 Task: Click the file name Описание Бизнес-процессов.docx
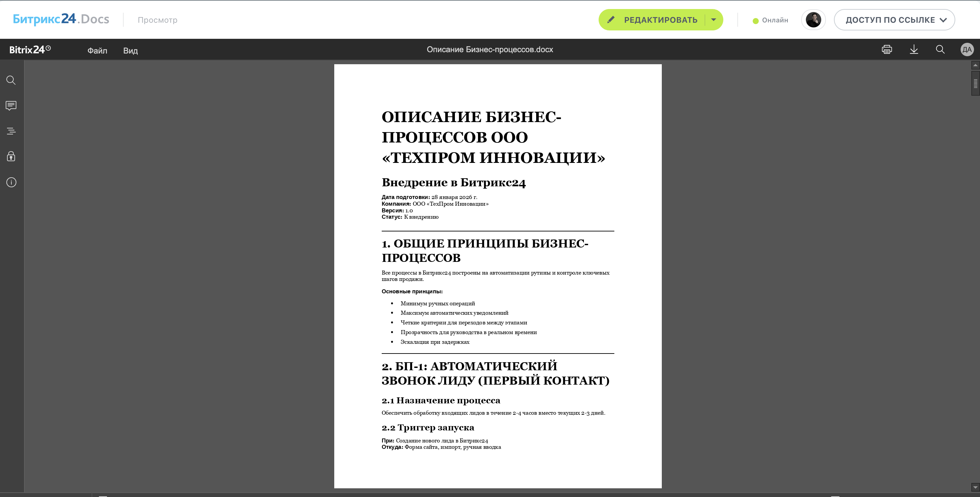coord(490,49)
